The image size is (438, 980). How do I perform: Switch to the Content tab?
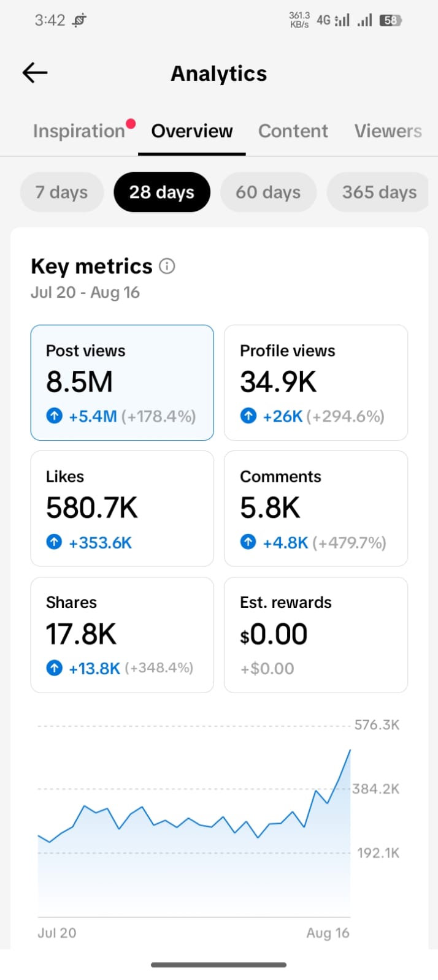pyautogui.click(x=293, y=131)
